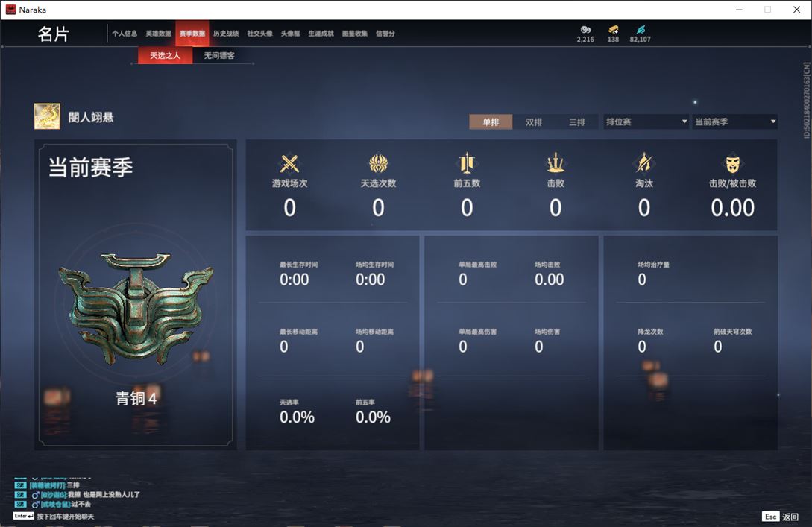Click the 击败 sword icon
The width and height of the screenshot is (812, 527).
(x=556, y=163)
